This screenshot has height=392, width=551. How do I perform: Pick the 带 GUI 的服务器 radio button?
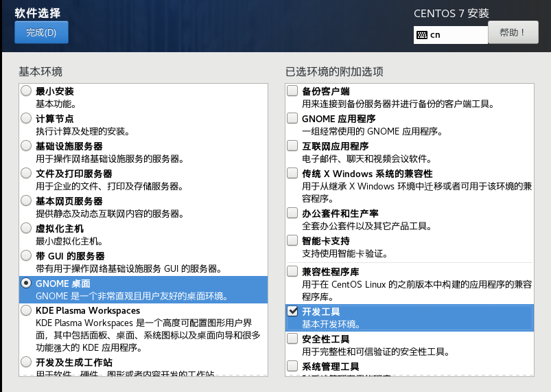tap(26, 255)
